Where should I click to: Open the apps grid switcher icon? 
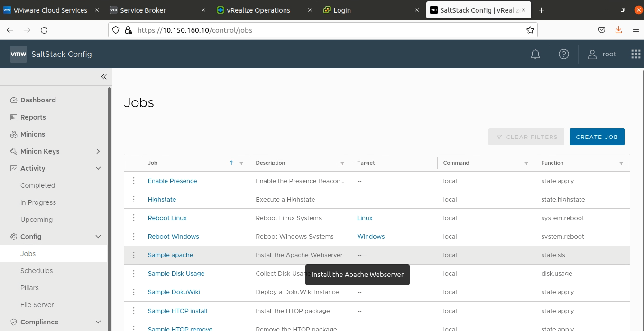[635, 54]
